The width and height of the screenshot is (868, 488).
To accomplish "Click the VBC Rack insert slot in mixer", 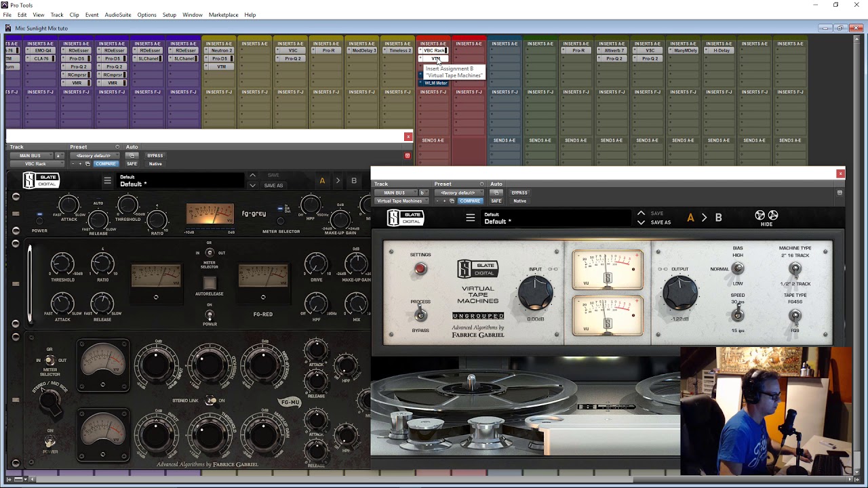I will 433,51.
